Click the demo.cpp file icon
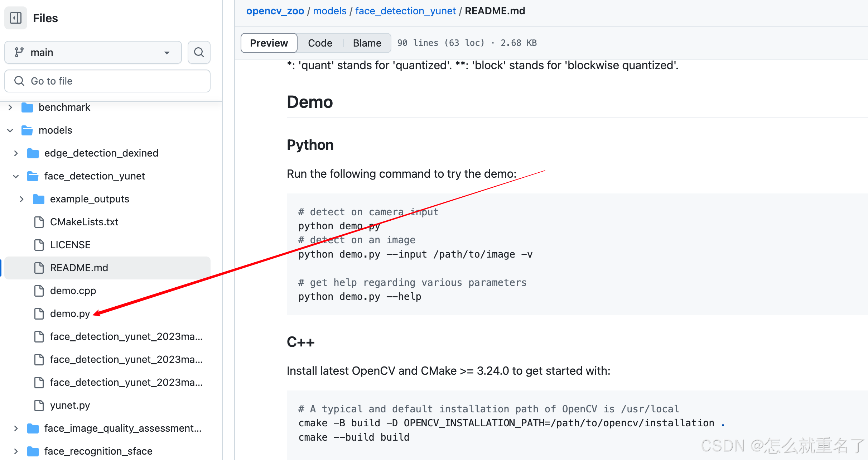Viewport: 868px width, 460px height. (39, 291)
